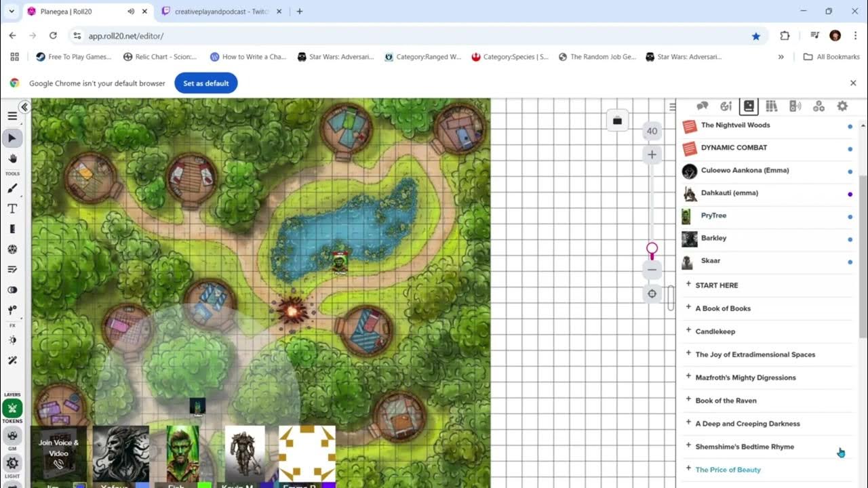This screenshot has height=488, width=868.
Task: Switch to the Lighting layer
Action: pyautogui.click(x=12, y=464)
